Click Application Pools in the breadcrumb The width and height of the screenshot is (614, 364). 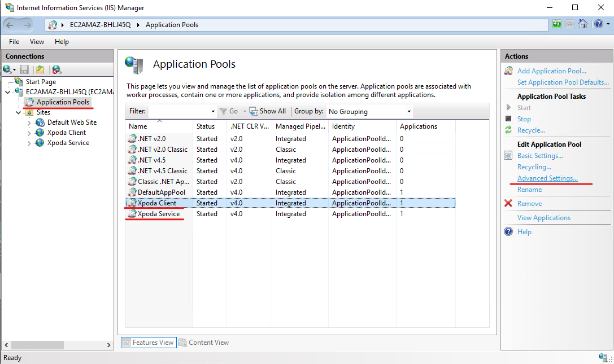click(172, 25)
